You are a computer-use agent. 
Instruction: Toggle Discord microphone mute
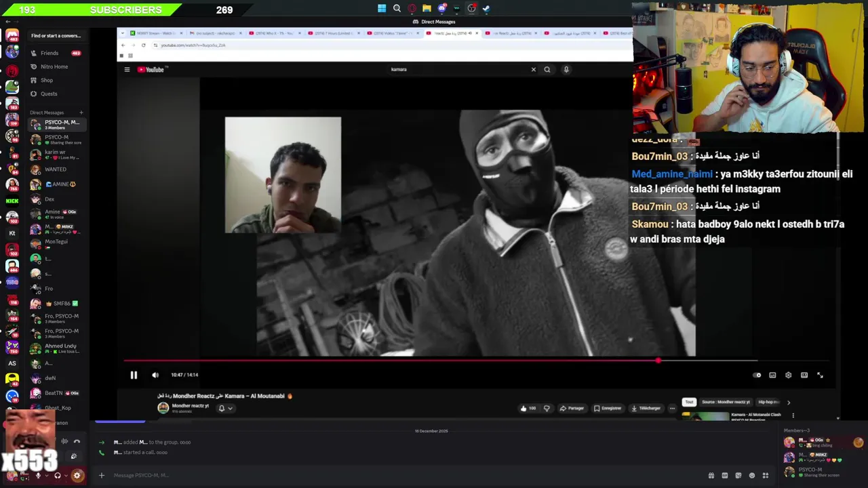click(38, 475)
